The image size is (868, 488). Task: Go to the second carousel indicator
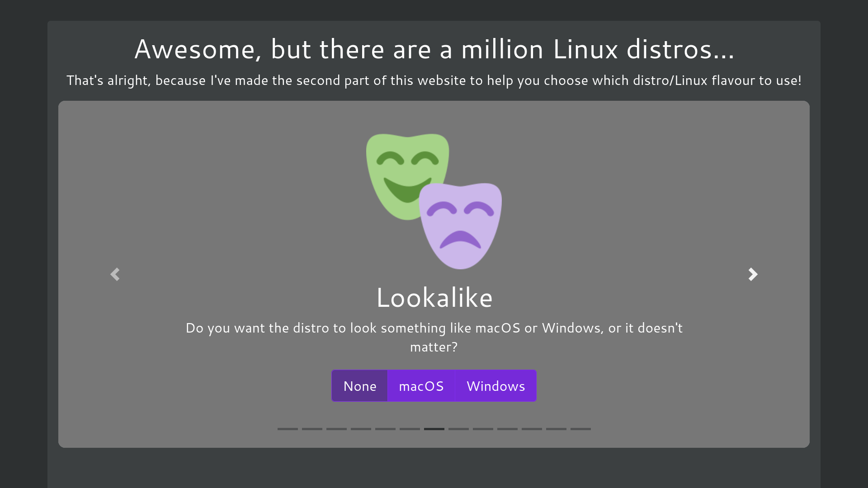tap(312, 429)
